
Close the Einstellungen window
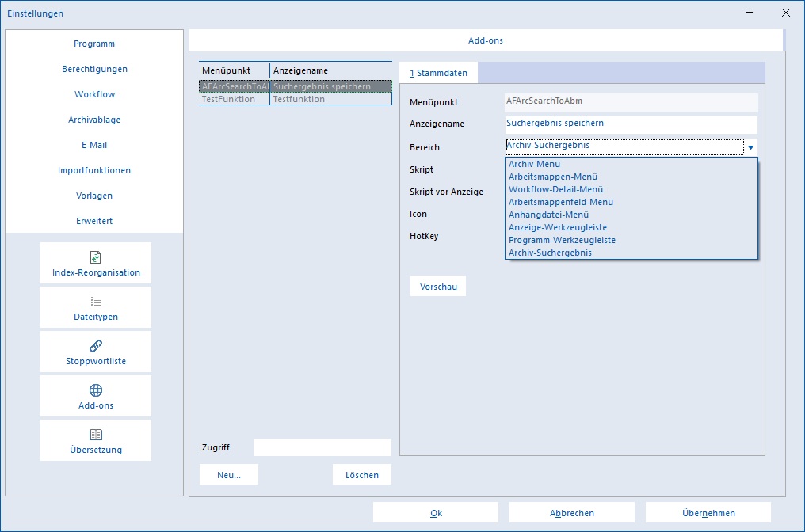click(785, 13)
